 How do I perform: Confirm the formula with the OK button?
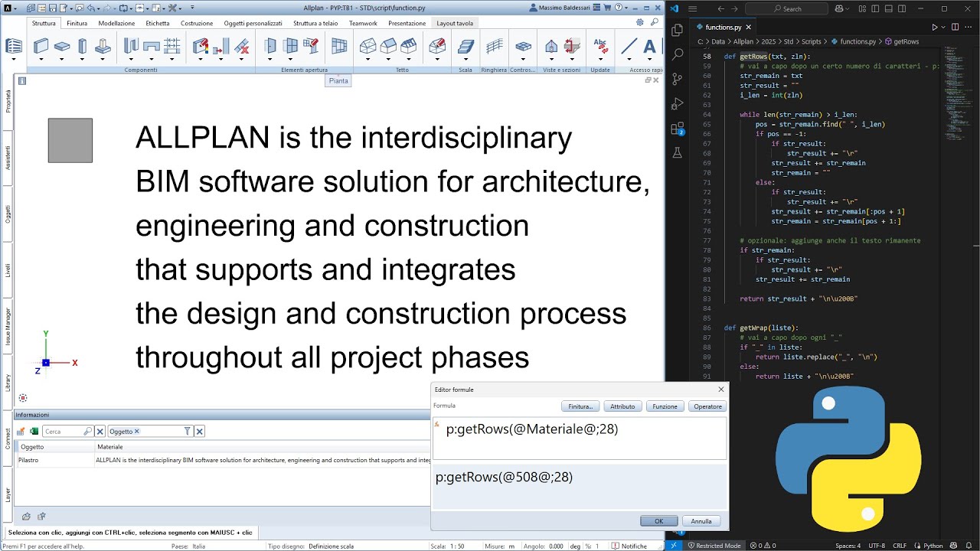tap(659, 521)
